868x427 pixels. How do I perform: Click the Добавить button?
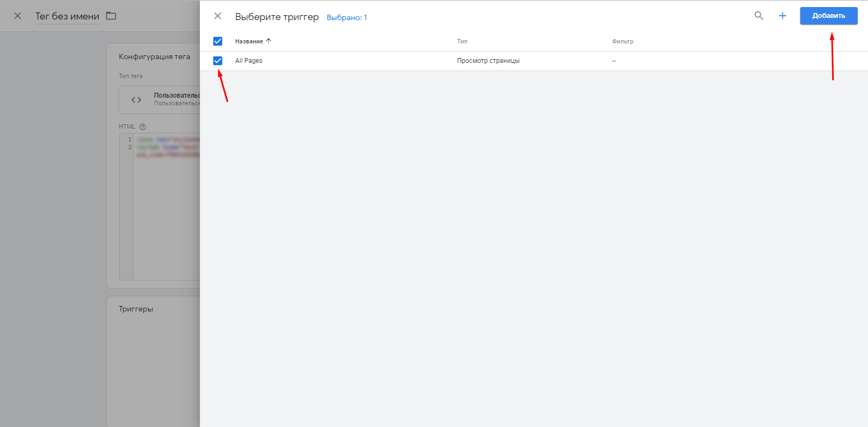tap(828, 16)
